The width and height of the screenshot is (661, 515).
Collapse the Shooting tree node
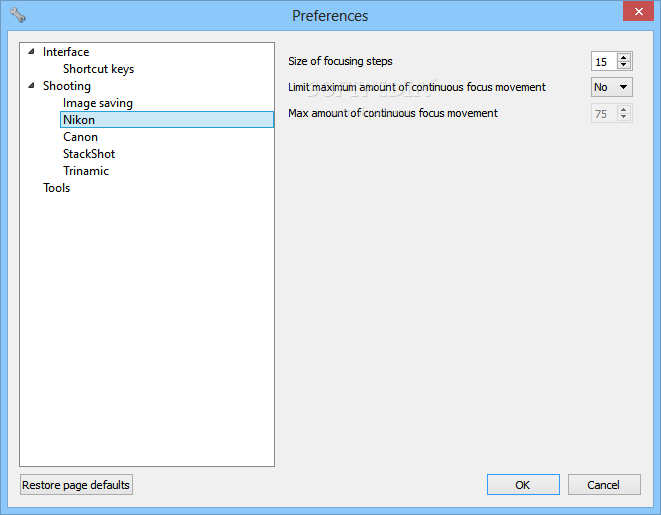pos(31,86)
